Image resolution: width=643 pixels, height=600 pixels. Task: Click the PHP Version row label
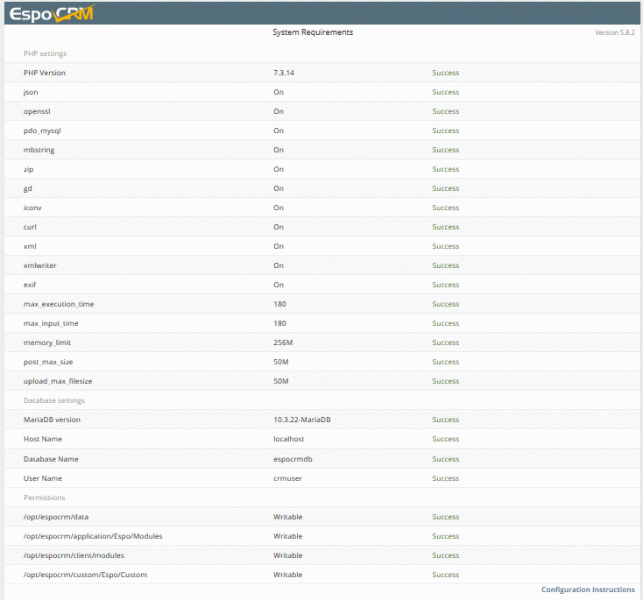point(45,73)
